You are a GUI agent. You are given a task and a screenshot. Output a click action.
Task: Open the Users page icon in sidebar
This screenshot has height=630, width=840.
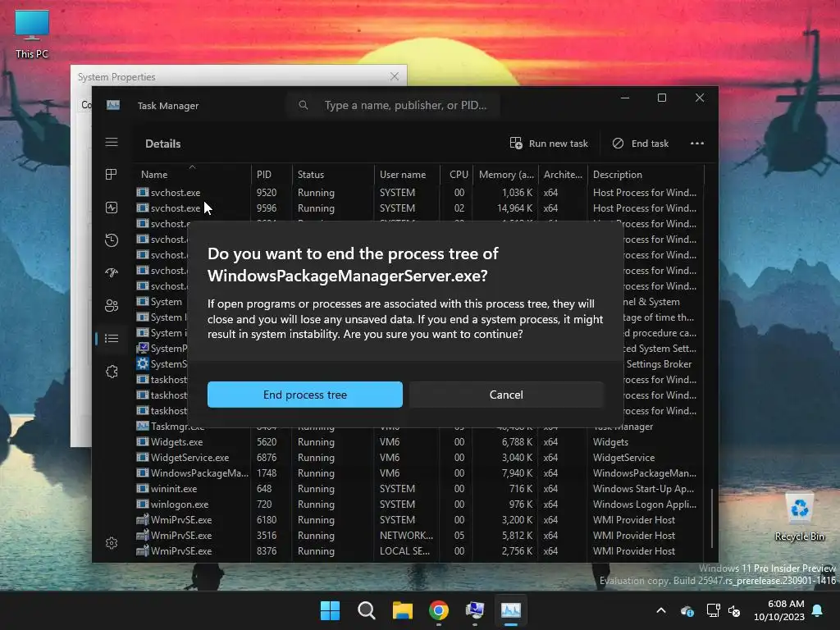coord(112,305)
